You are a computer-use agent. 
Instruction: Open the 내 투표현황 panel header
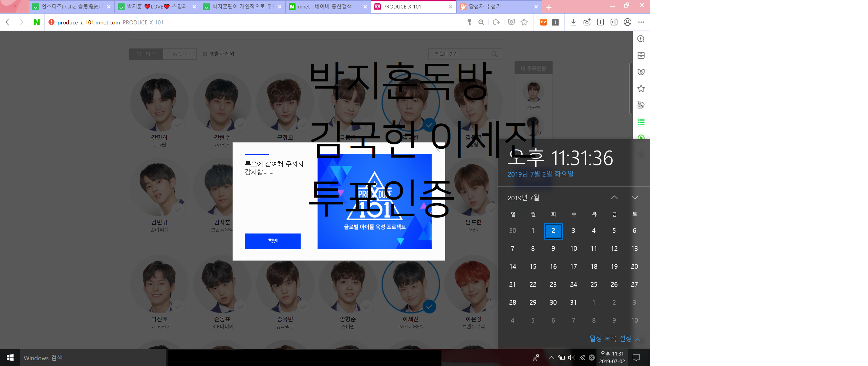[534, 68]
